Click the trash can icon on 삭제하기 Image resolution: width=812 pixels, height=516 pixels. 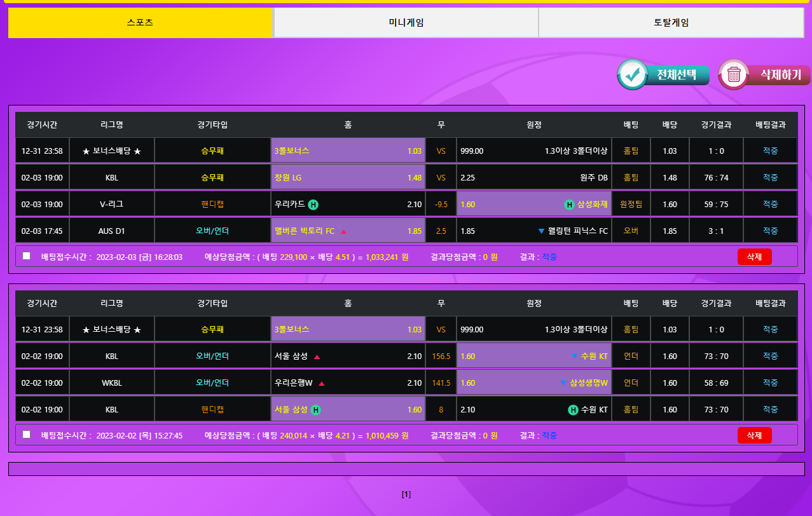click(x=734, y=75)
